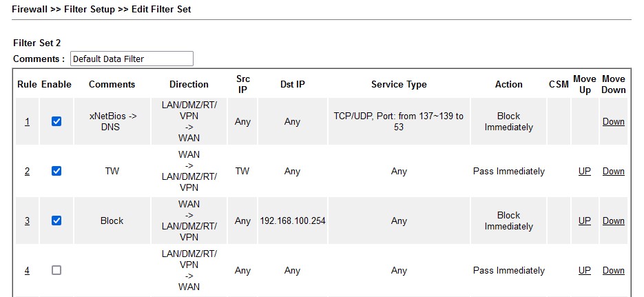This screenshot has height=297, width=644.
Task: Click the Service Type column header
Action: [399, 84]
